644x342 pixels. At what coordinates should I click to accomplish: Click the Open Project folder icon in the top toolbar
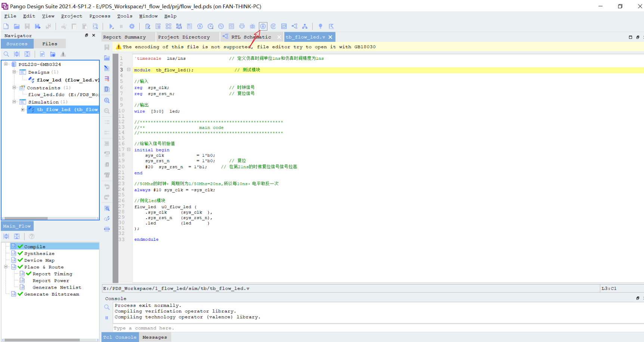click(x=17, y=26)
